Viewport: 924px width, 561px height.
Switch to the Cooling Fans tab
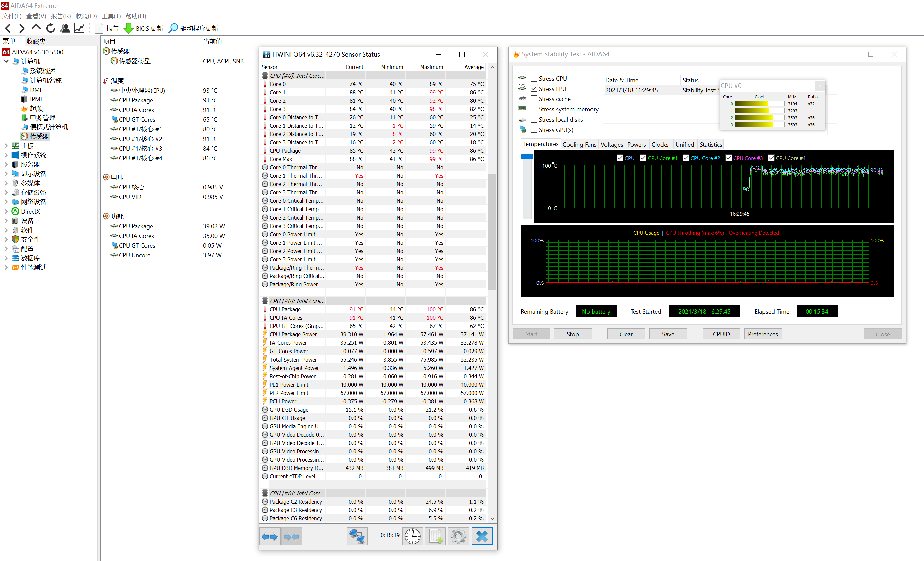click(x=579, y=144)
